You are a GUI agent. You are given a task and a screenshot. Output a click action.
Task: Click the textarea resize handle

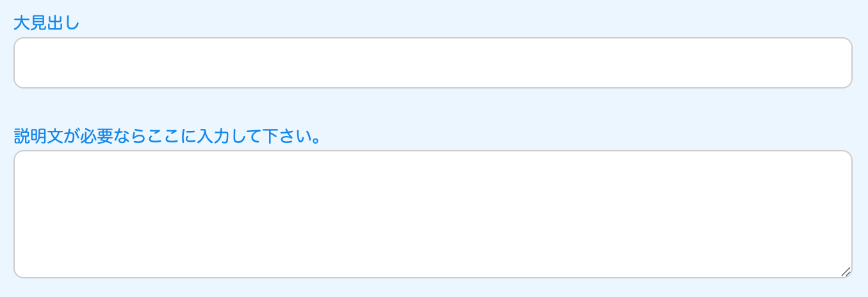click(x=845, y=271)
